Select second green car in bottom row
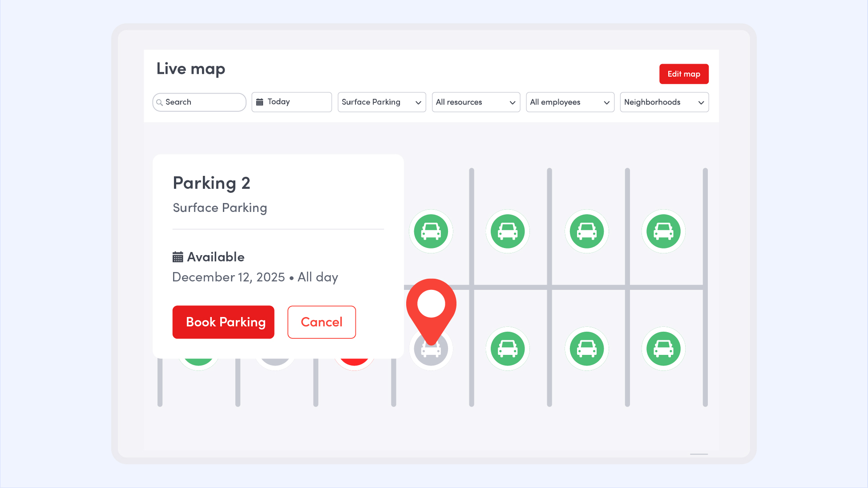 point(507,349)
